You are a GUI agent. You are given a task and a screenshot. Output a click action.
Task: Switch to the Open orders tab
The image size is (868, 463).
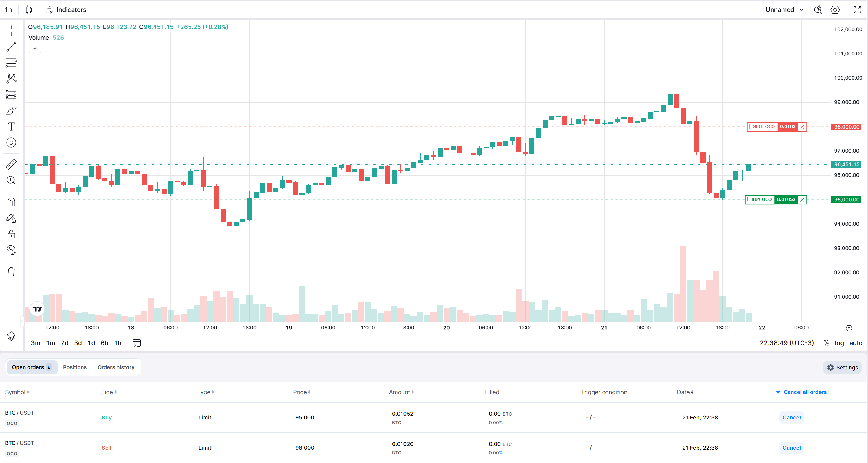pos(32,367)
